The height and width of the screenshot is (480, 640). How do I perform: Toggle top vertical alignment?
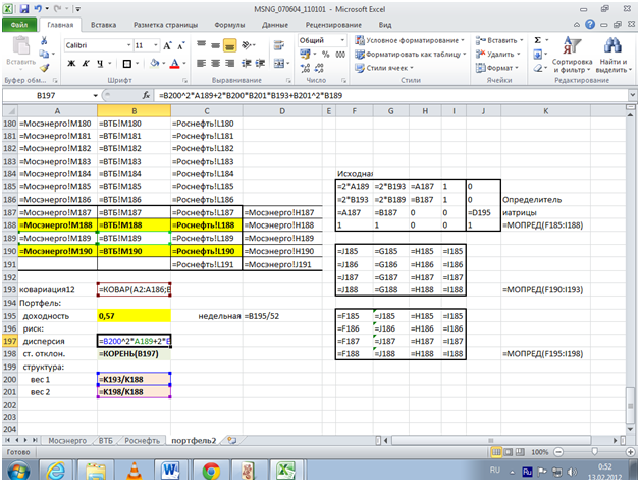pyautogui.click(x=201, y=44)
